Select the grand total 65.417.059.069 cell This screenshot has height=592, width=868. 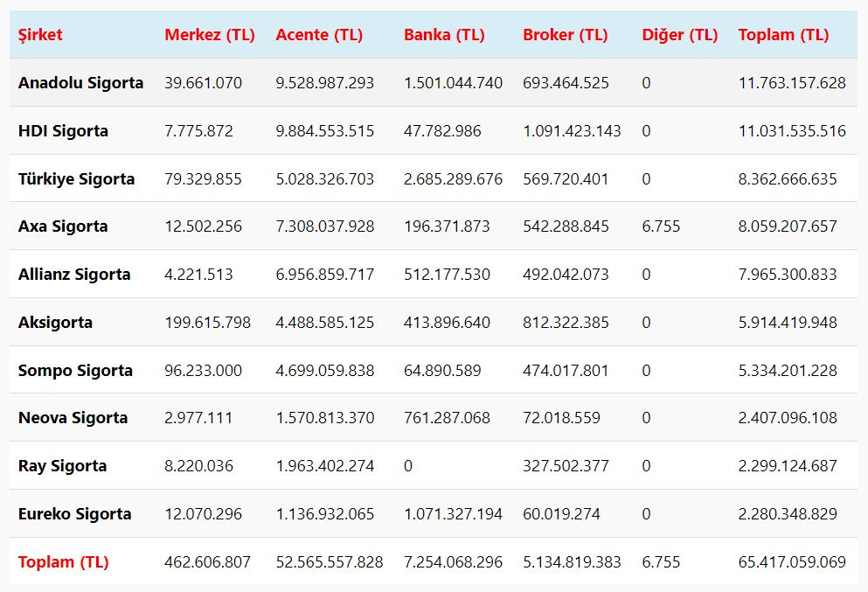tap(792, 562)
